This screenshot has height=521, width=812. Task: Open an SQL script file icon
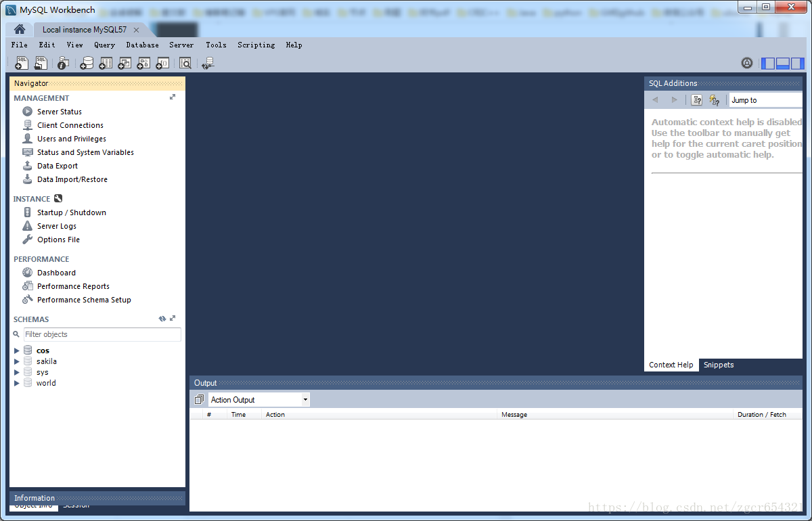41,63
